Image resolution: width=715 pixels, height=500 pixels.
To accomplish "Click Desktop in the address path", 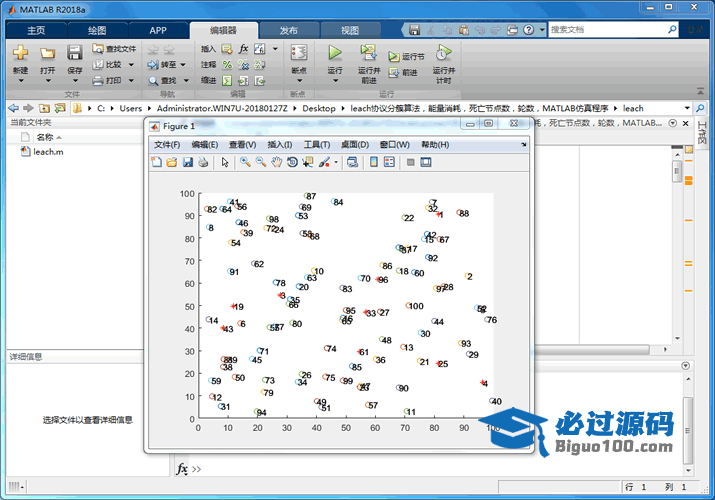I will 319,108.
